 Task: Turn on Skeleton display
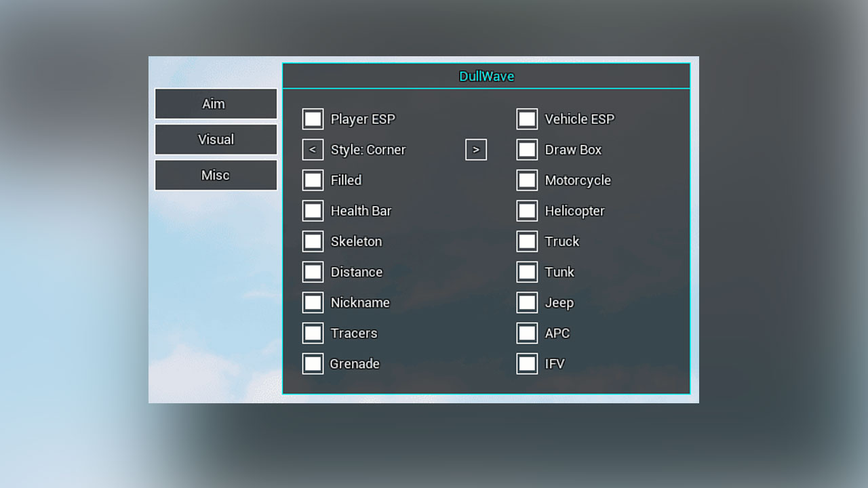click(313, 241)
